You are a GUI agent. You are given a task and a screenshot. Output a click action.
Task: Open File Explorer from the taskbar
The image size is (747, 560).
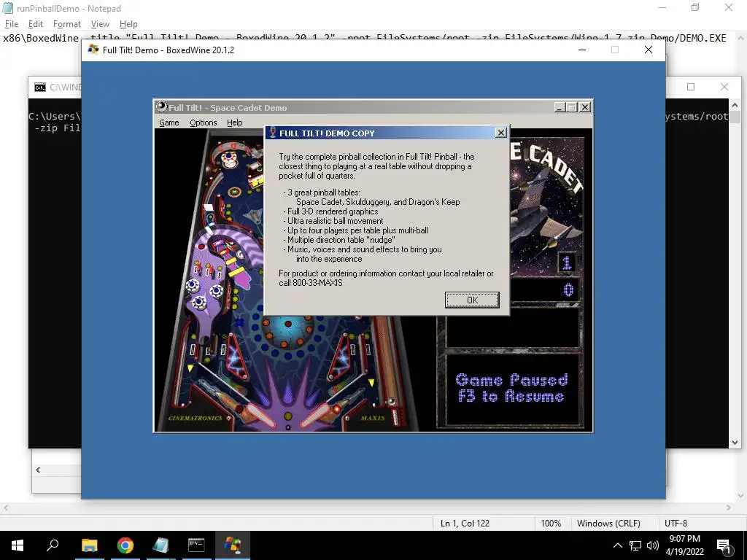[x=89, y=545]
